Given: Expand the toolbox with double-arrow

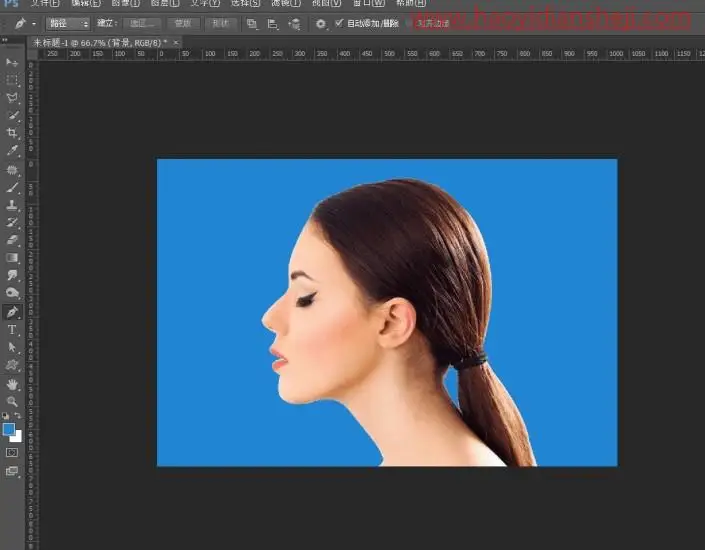Looking at the screenshot, I should [5, 40].
